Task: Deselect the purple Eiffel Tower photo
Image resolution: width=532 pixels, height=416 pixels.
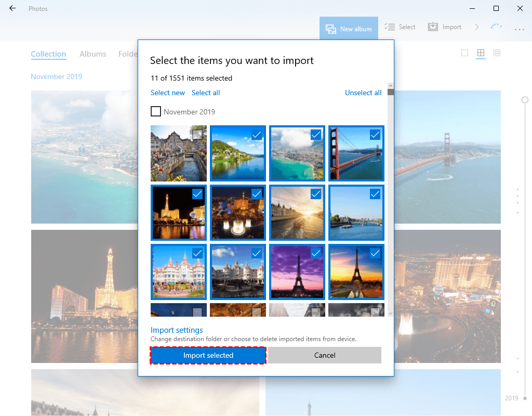Action: tap(315, 253)
